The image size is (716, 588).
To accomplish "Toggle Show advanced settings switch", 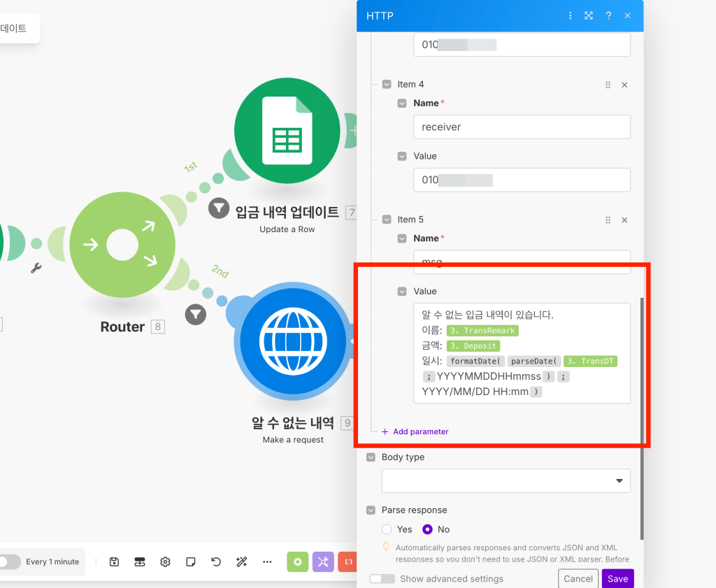I will pos(382,579).
